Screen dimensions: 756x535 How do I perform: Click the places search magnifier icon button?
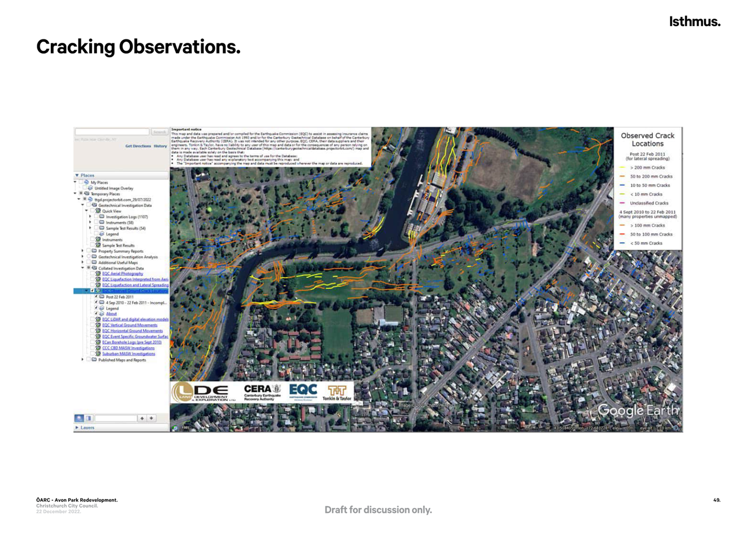pyautogui.click(x=79, y=418)
